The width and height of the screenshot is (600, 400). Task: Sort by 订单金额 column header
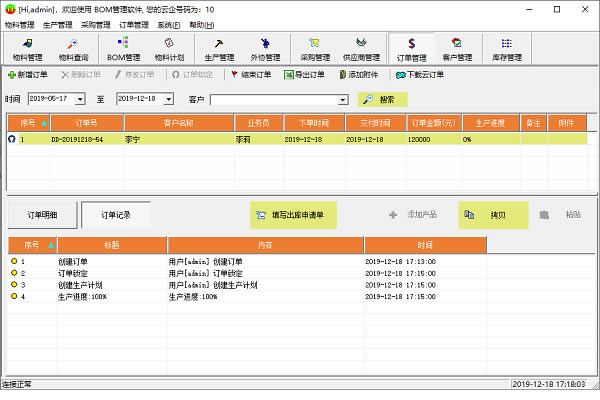click(431, 122)
